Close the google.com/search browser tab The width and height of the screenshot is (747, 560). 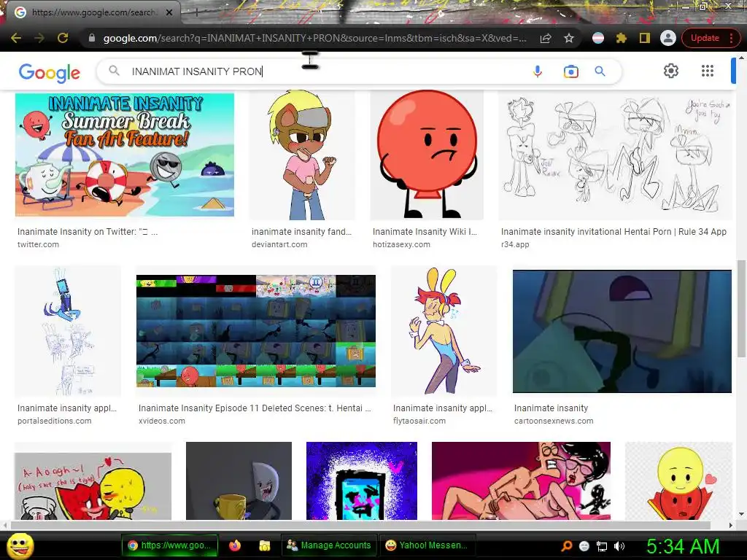click(x=169, y=12)
